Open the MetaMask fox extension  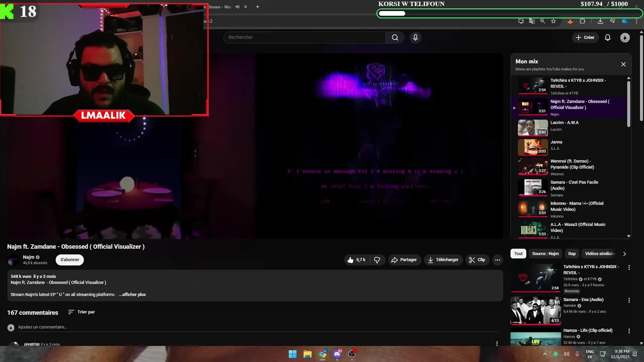coord(570,21)
